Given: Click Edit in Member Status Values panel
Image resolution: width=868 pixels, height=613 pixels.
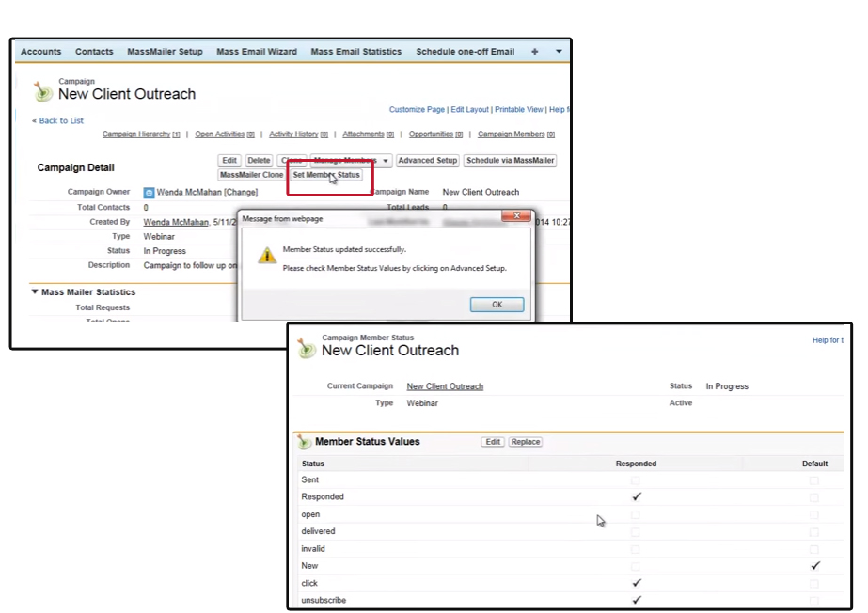Looking at the screenshot, I should (x=492, y=441).
